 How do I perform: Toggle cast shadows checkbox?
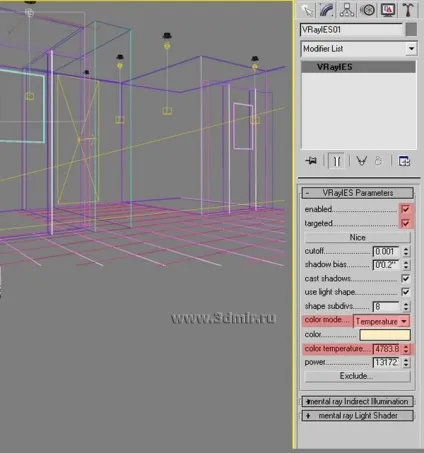[406, 278]
